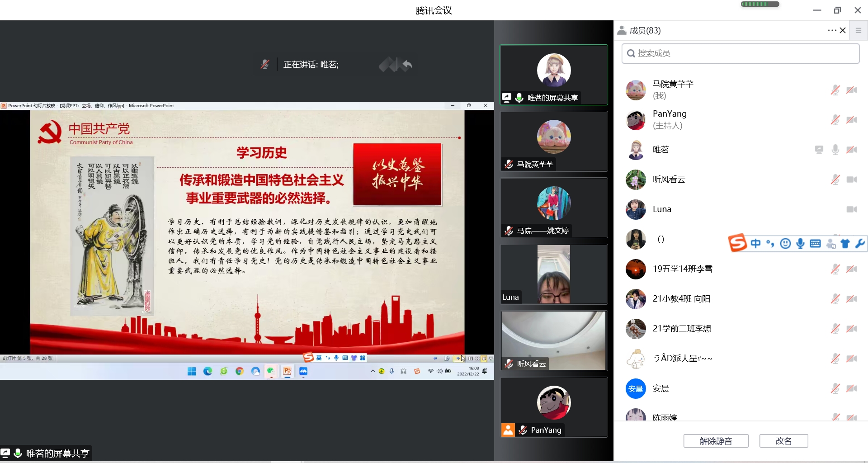Select Luna's video thumbnail
The image size is (868, 463).
pos(553,274)
